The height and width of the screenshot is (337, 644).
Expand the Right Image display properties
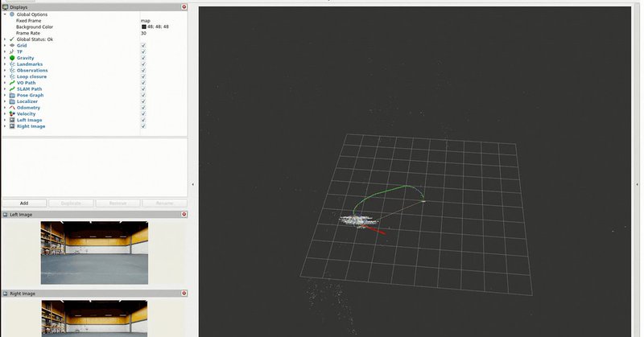click(x=5, y=126)
